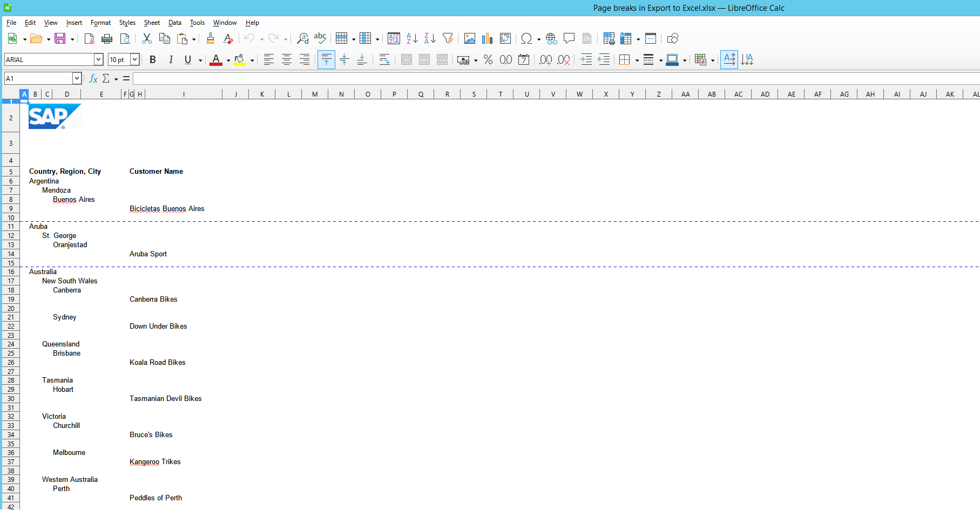Open the Format menu
This screenshot has width=980, height=510.
(x=100, y=23)
